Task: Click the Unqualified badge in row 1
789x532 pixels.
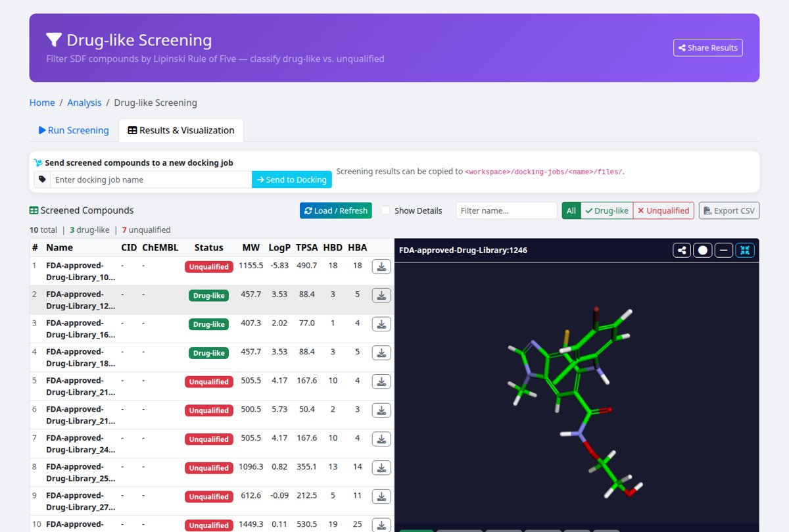Action: coord(208,267)
